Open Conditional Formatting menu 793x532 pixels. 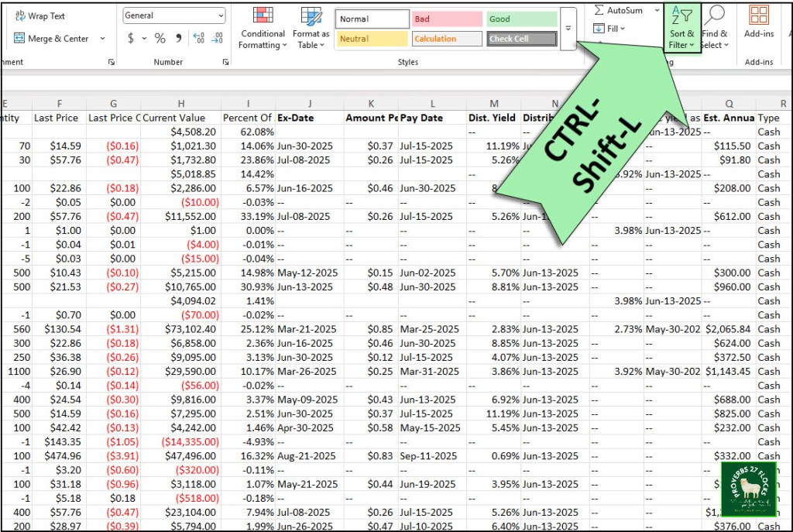click(x=263, y=28)
